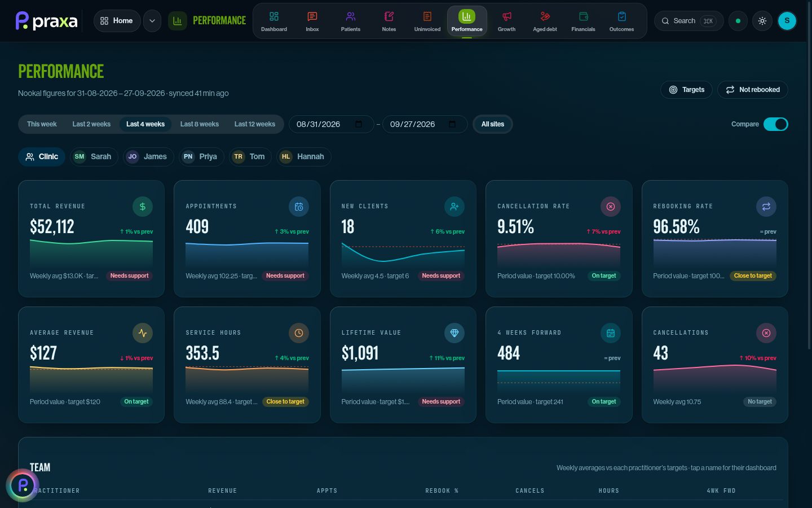Open the start date calendar picker
Image resolution: width=812 pixels, height=508 pixels.
[x=359, y=124]
